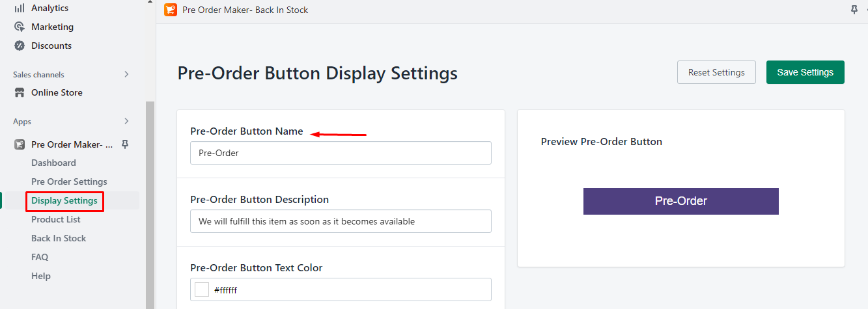This screenshot has height=309, width=868.
Task: Click the Pre-Order Button Display Settings heading
Action: (x=318, y=73)
